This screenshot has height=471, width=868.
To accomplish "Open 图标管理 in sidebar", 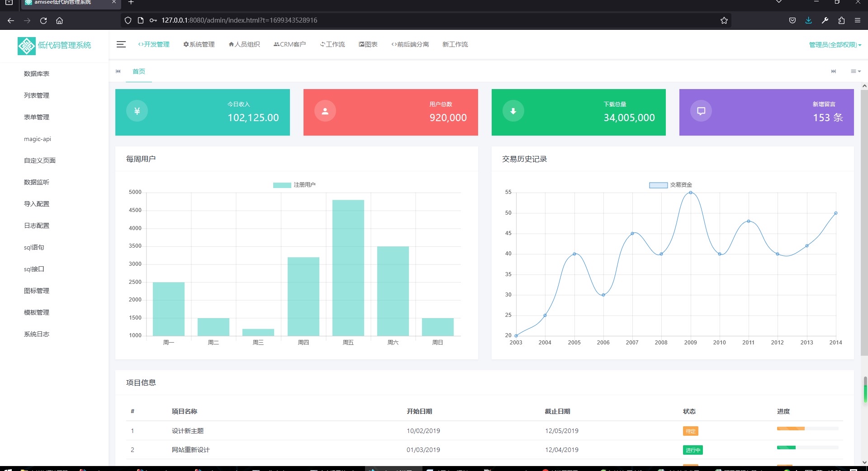I will tap(37, 291).
